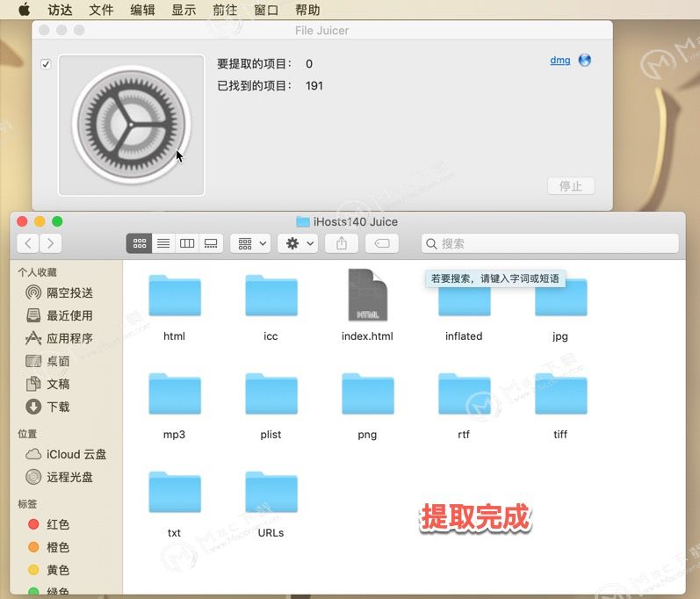Click the iHosts140 Juice title folder icon
This screenshot has height=599, width=700.
[x=303, y=221]
